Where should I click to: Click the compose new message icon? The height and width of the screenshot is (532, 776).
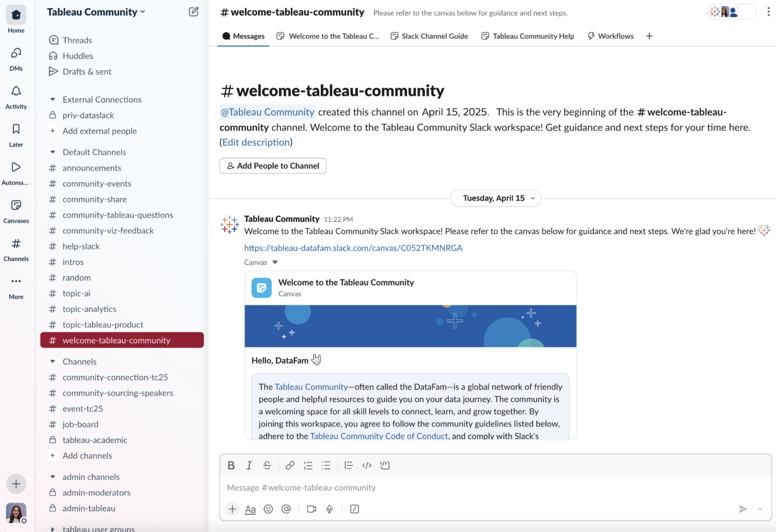point(193,12)
